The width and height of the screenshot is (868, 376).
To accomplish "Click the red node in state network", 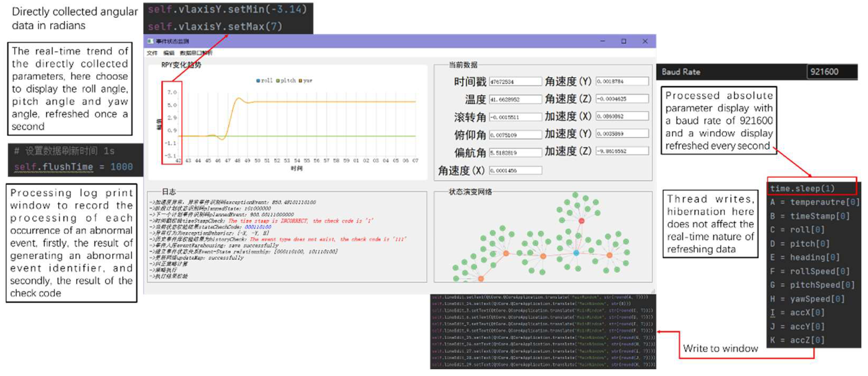I will [x=581, y=221].
